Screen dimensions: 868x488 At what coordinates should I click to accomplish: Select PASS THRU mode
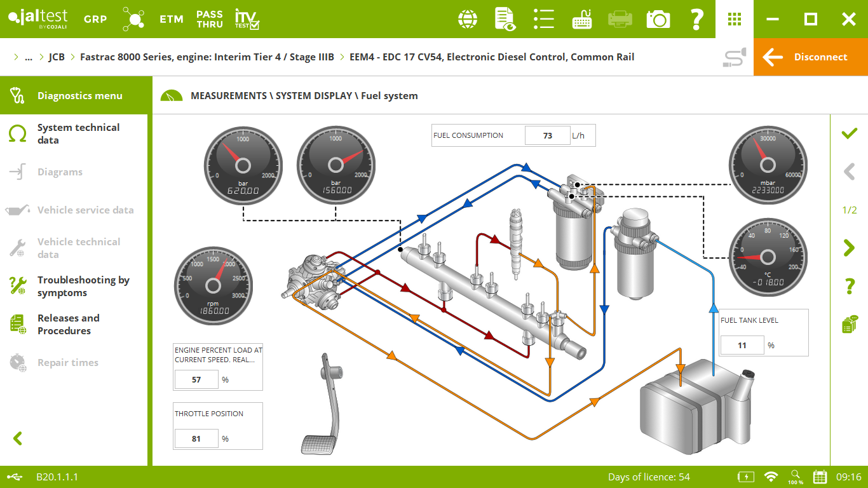click(210, 19)
